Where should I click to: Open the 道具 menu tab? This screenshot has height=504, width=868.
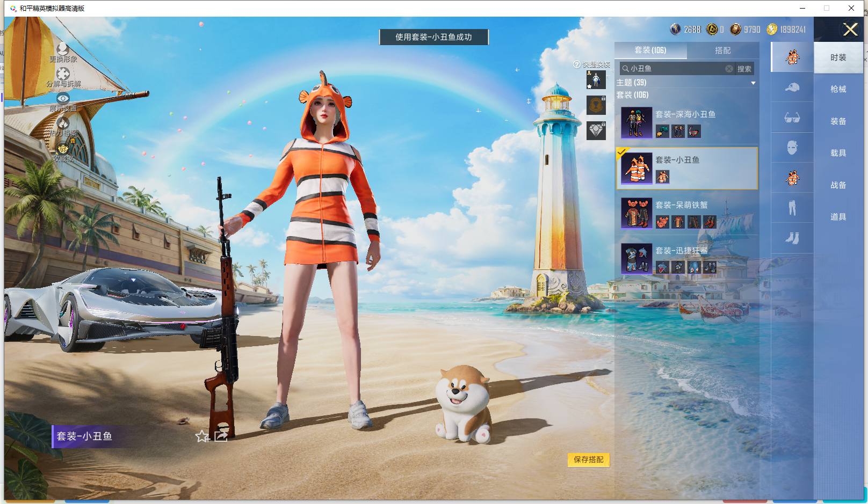[838, 217]
